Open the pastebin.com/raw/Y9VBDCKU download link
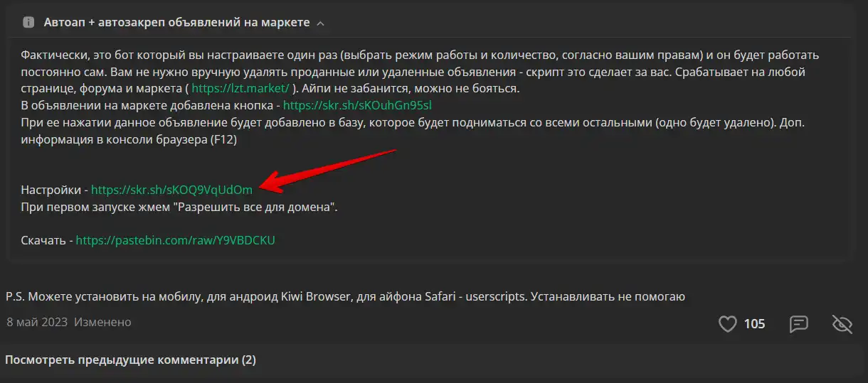This screenshot has height=383, width=868. [175, 240]
